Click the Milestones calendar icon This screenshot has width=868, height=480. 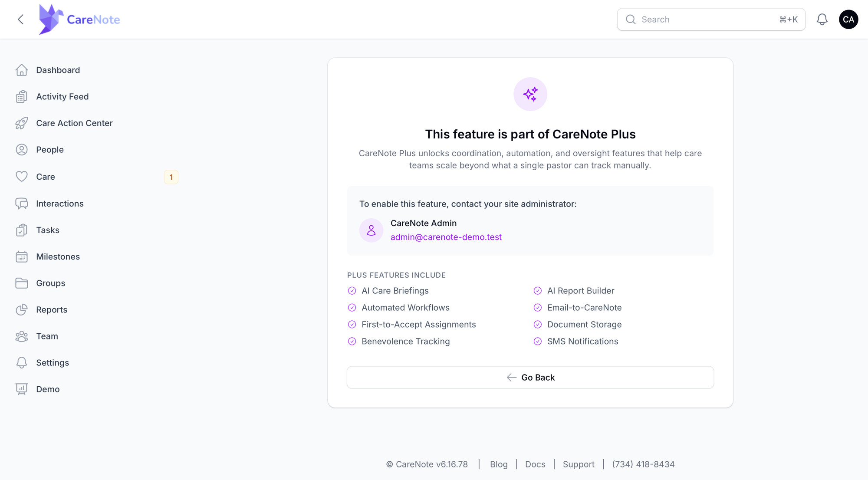(x=22, y=256)
